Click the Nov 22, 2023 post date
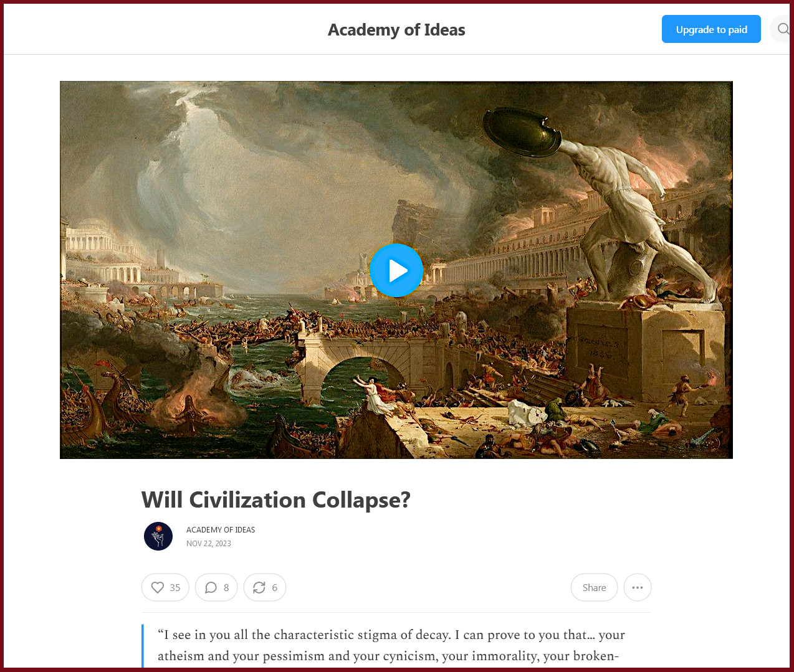Image resolution: width=794 pixels, height=672 pixels. [x=209, y=544]
